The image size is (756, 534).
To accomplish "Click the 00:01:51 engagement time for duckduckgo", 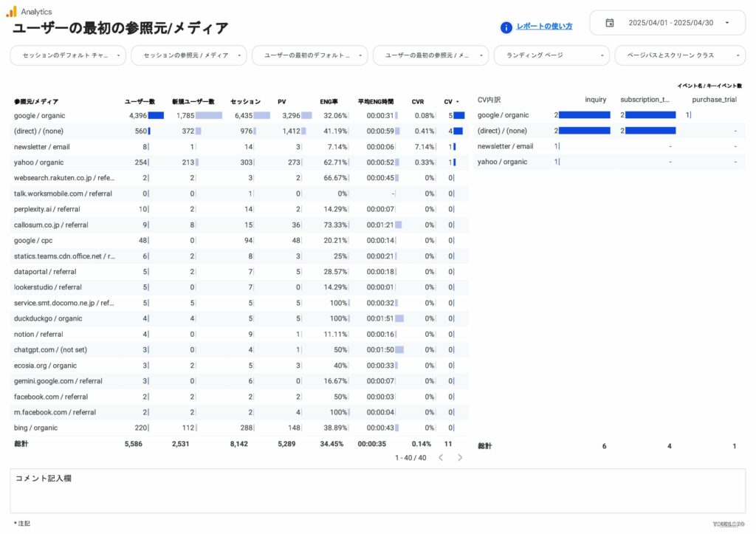I will (380, 318).
